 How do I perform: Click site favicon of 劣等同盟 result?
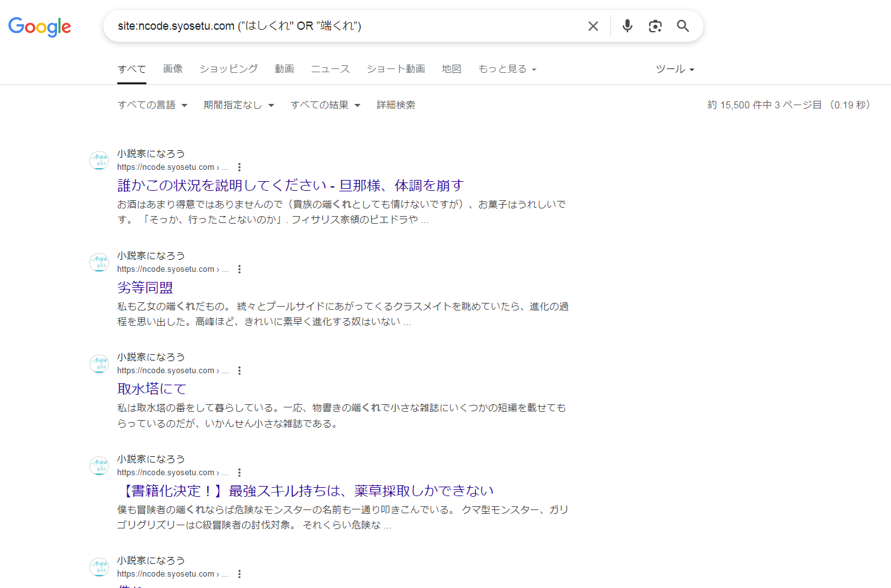99,262
